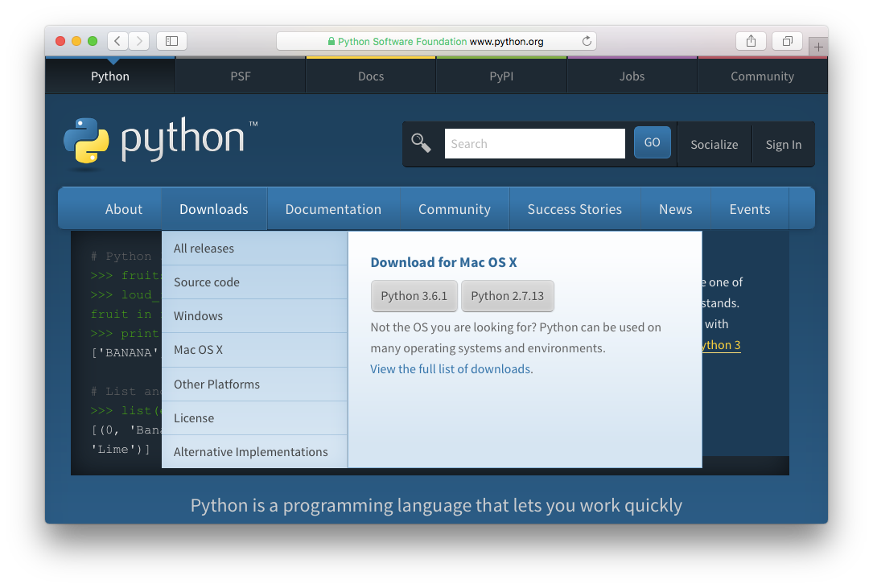Download Python 2.7.13 button
The image size is (873, 588).
tap(507, 296)
